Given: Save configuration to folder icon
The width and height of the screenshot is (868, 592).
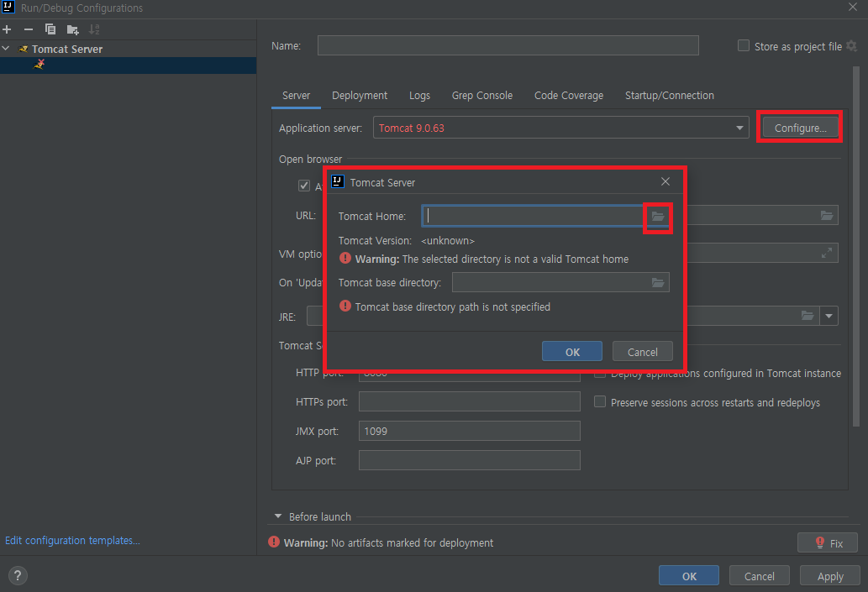Looking at the screenshot, I should point(72,29).
